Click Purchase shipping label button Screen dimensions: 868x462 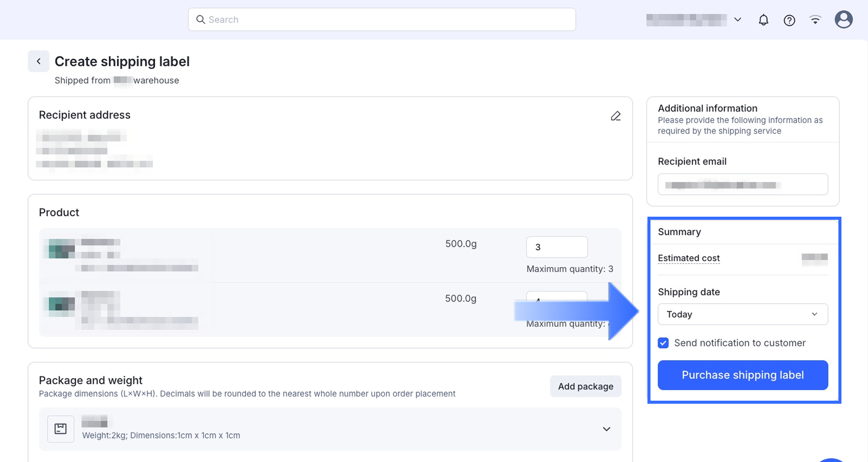pyautogui.click(x=742, y=375)
